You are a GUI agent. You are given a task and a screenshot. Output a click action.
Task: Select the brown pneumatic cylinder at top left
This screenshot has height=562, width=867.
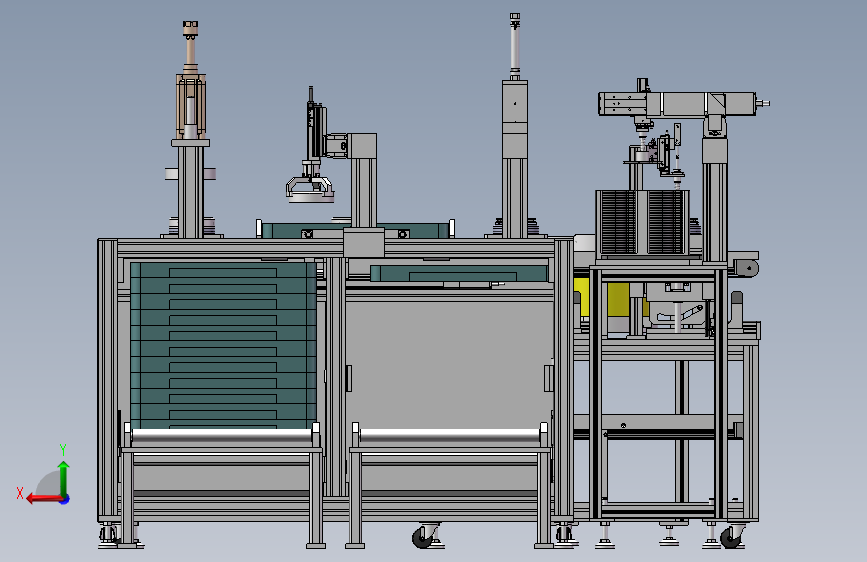(x=191, y=80)
